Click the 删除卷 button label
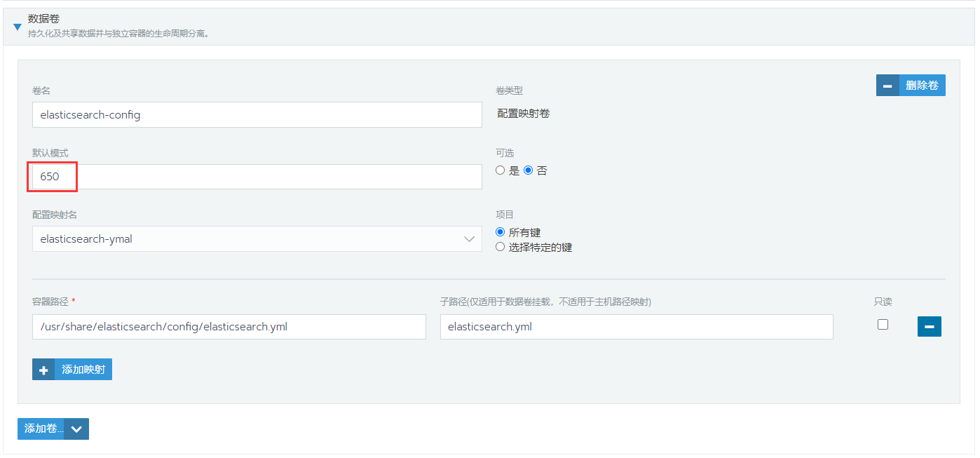 [x=921, y=86]
